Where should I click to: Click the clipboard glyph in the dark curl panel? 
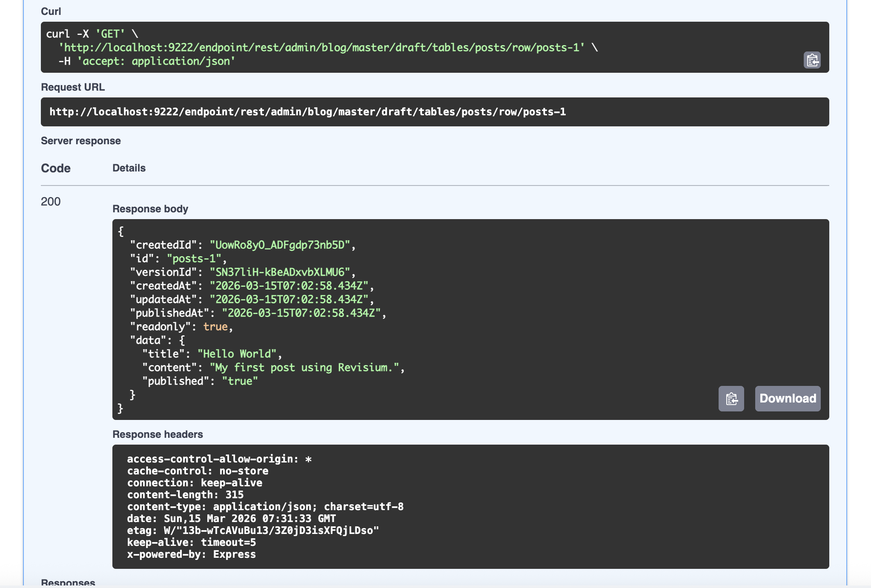(x=812, y=61)
